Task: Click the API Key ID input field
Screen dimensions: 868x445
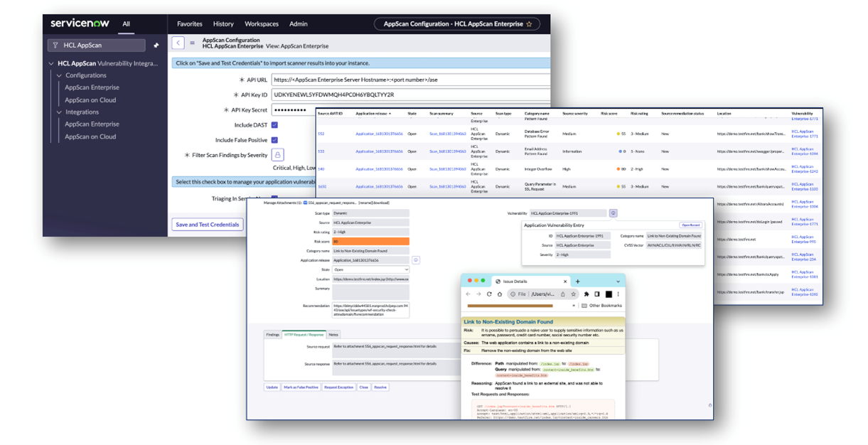Action: pos(411,95)
